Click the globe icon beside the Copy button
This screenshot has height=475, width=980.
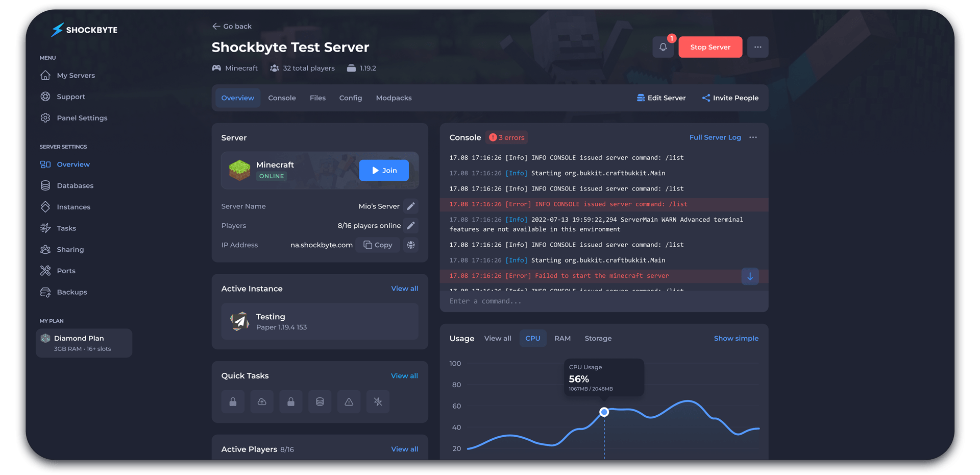(411, 245)
